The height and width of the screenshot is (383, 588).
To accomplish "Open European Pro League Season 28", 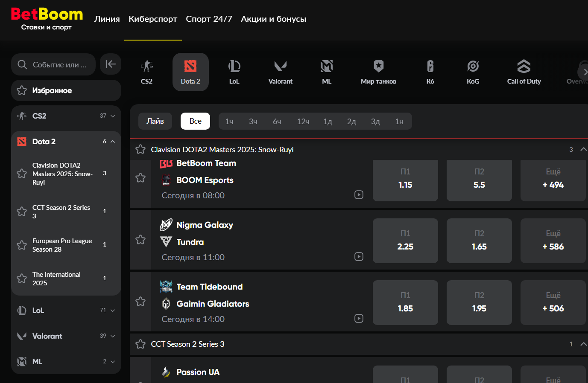I will [62, 245].
